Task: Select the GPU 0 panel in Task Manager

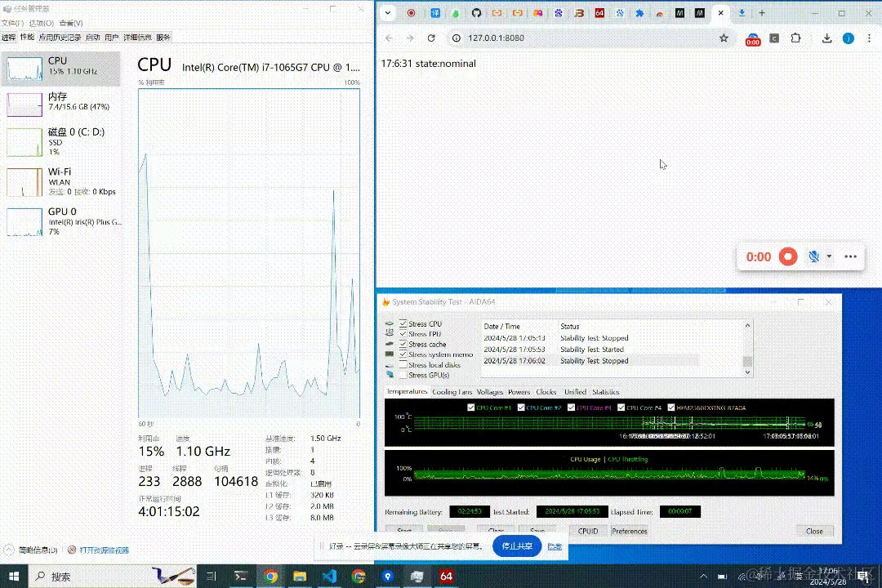Action: pos(60,221)
